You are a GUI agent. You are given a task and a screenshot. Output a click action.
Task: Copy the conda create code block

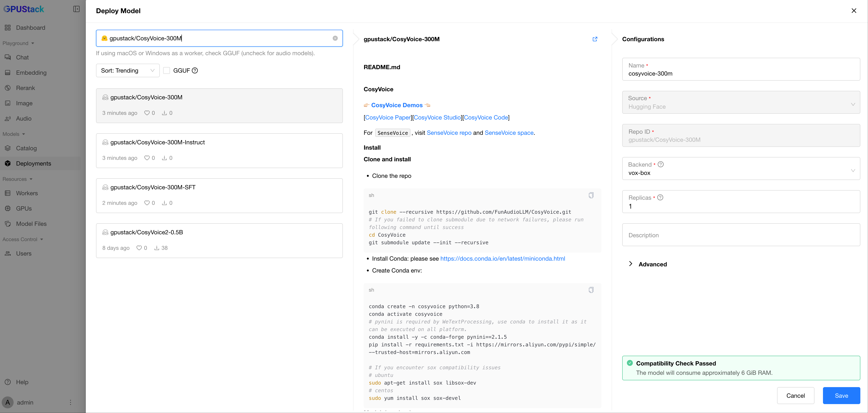[x=591, y=290]
